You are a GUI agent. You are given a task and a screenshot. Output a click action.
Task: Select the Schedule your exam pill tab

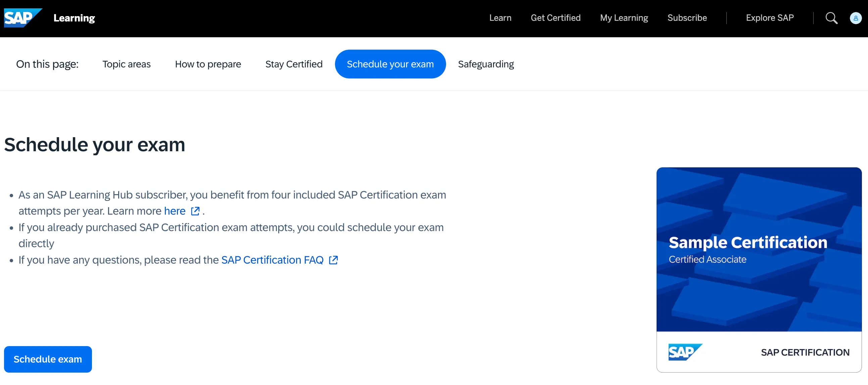390,64
